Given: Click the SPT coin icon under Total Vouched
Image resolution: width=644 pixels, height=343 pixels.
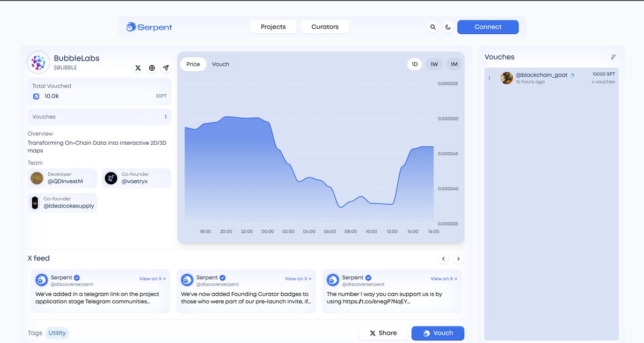Looking at the screenshot, I should [36, 96].
